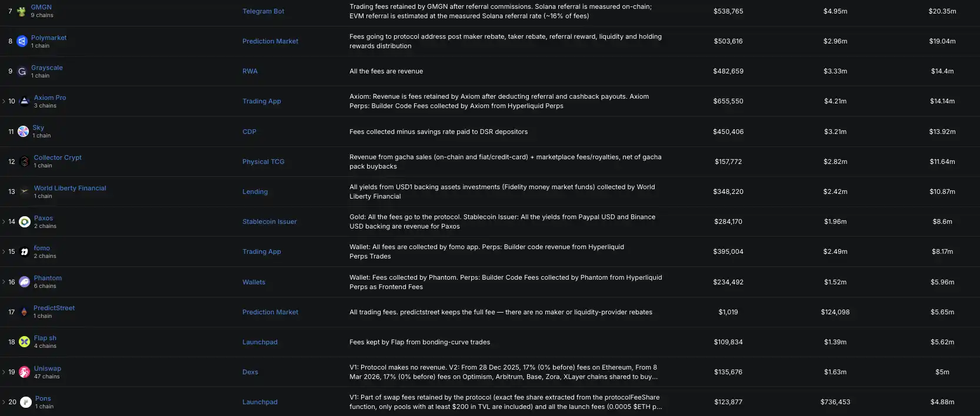980x416 pixels.
Task: Open the PredictStreet protocol link
Action: pyautogui.click(x=54, y=308)
